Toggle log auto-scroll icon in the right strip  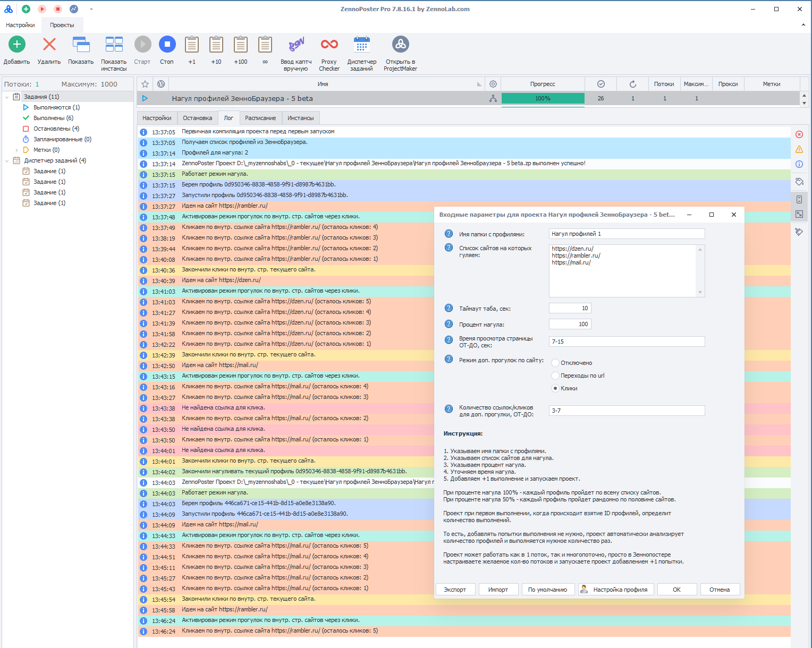coord(799,199)
